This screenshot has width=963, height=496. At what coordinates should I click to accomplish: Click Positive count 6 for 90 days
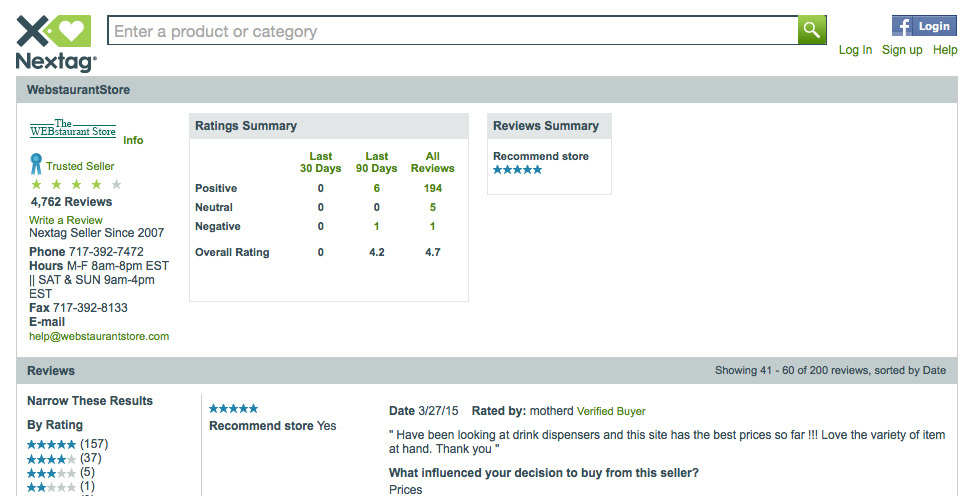pyautogui.click(x=376, y=188)
